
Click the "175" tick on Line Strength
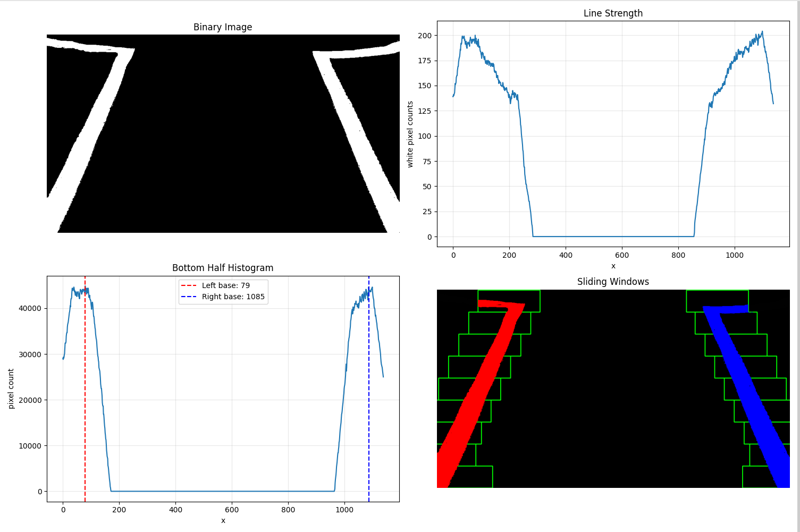[425, 61]
